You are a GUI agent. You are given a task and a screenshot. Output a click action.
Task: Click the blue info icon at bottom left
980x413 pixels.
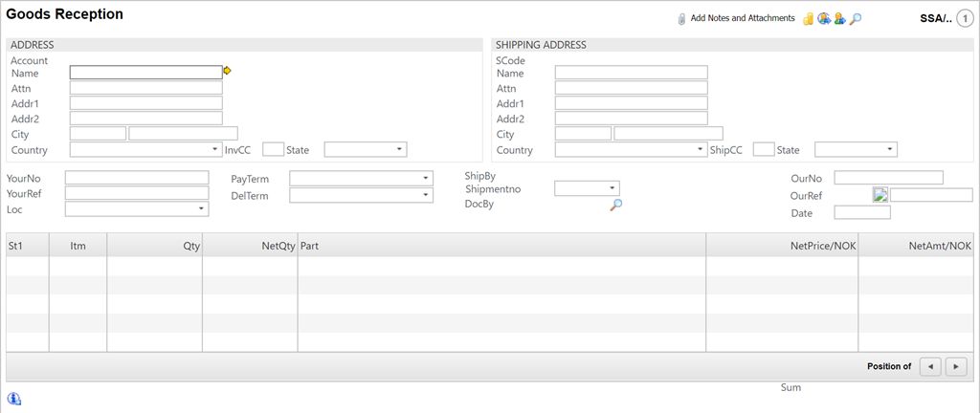pos(14,399)
